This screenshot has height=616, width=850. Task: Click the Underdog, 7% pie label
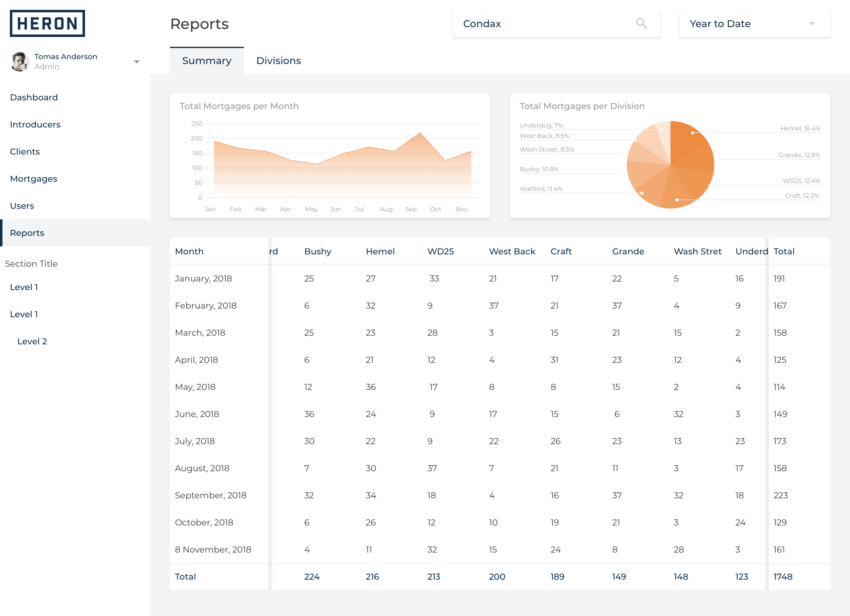coord(541,125)
